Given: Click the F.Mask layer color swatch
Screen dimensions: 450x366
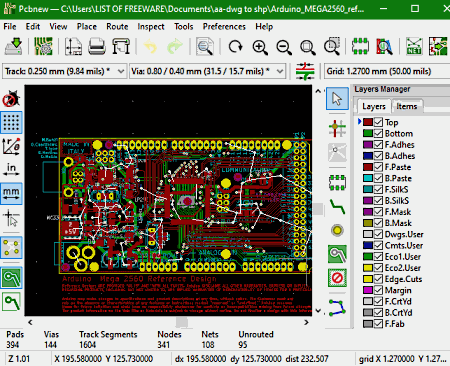Looking at the screenshot, I should pyautogui.click(x=368, y=212).
